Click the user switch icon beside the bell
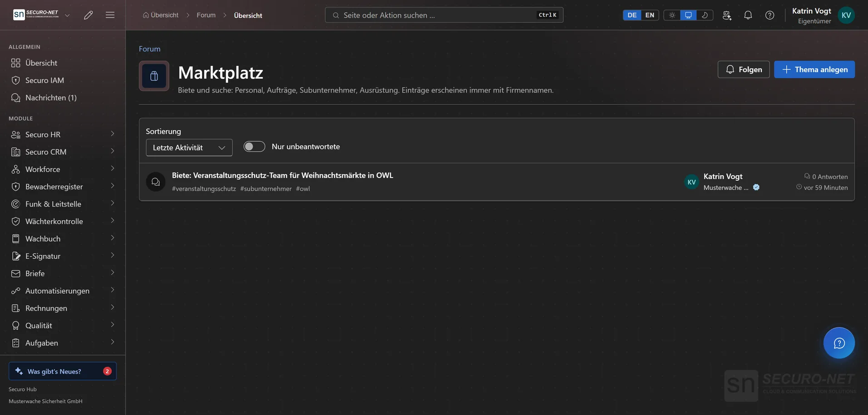868x415 pixels. 727,15
